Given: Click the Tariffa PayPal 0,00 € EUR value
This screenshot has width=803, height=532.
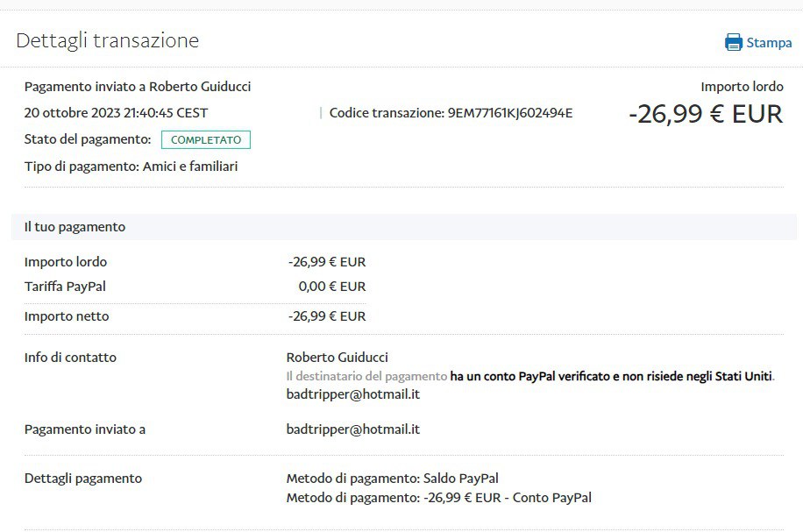Looking at the screenshot, I should 331,287.
